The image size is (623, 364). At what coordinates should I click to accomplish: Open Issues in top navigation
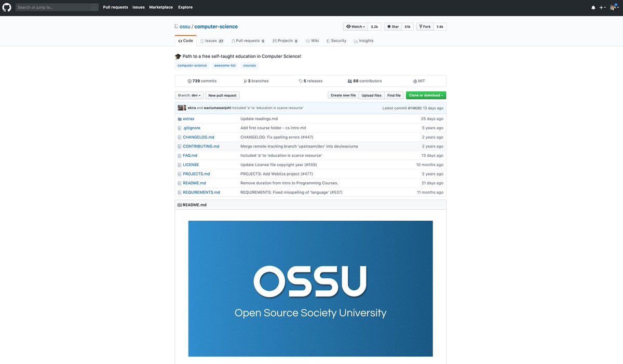pyautogui.click(x=139, y=7)
